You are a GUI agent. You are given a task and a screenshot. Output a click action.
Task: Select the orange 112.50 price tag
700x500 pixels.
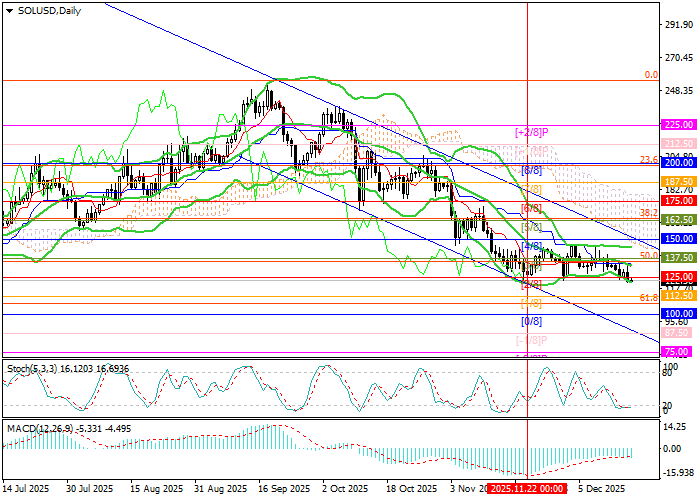click(x=679, y=296)
